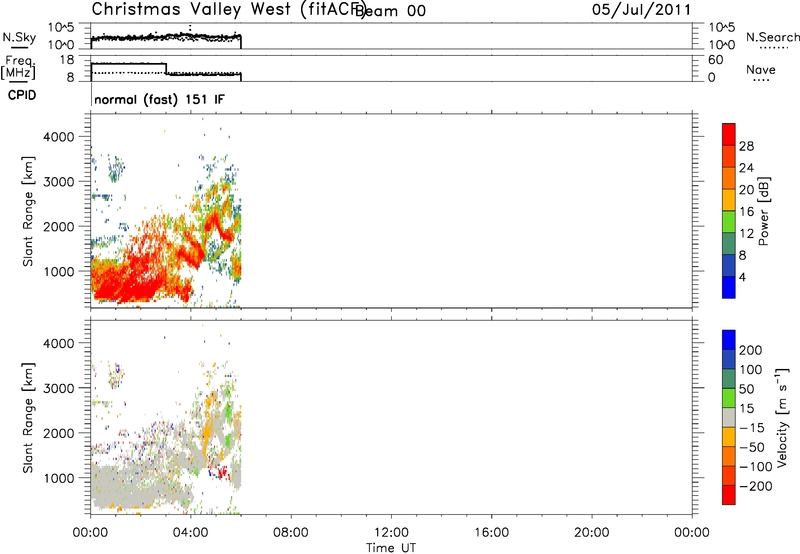The height and width of the screenshot is (554, 800).
Task: Click the Slant Range [km] label of the power panel
Action: click(x=28, y=211)
